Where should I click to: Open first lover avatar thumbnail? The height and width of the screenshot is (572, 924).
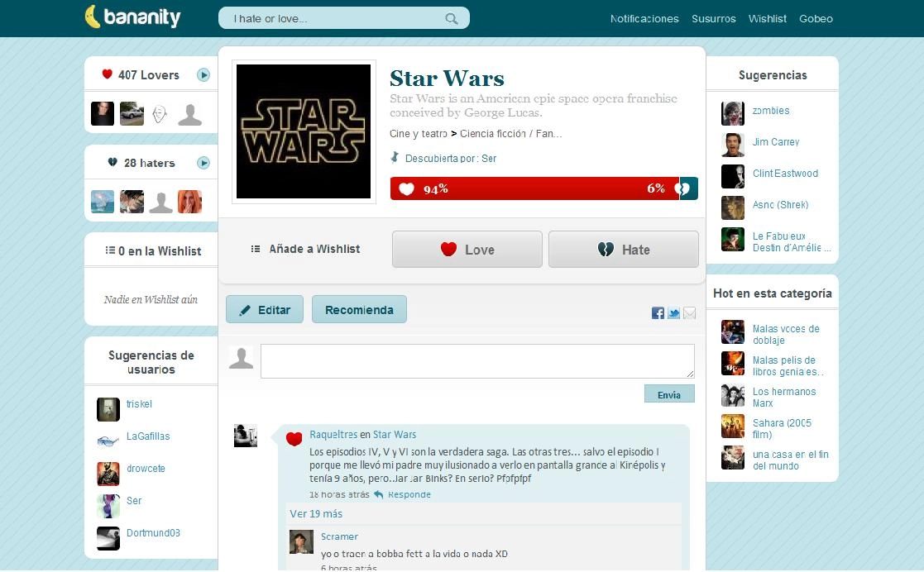(x=103, y=114)
